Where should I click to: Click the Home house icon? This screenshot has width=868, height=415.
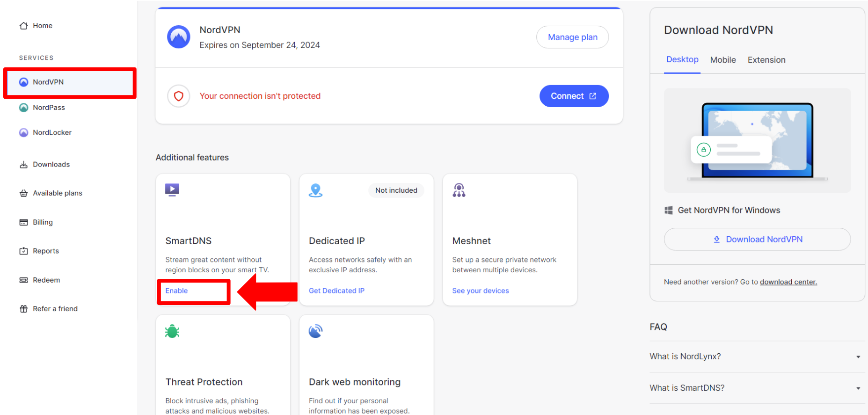pos(23,26)
